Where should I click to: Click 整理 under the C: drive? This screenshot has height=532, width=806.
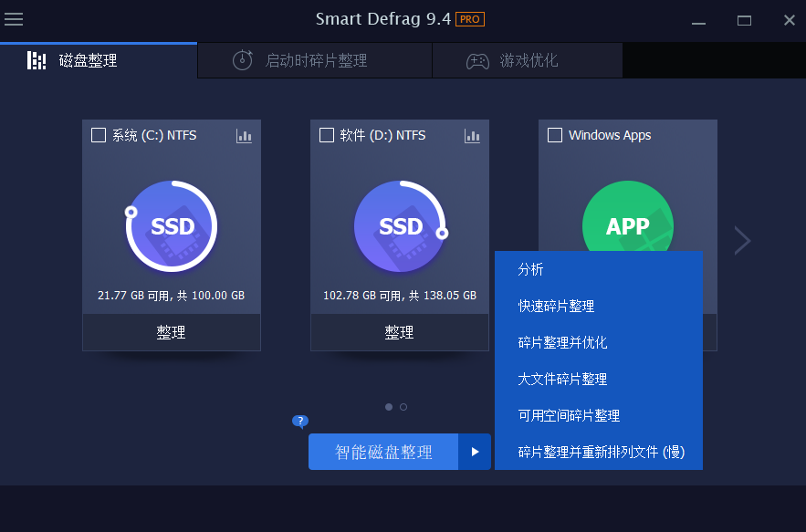coord(172,332)
